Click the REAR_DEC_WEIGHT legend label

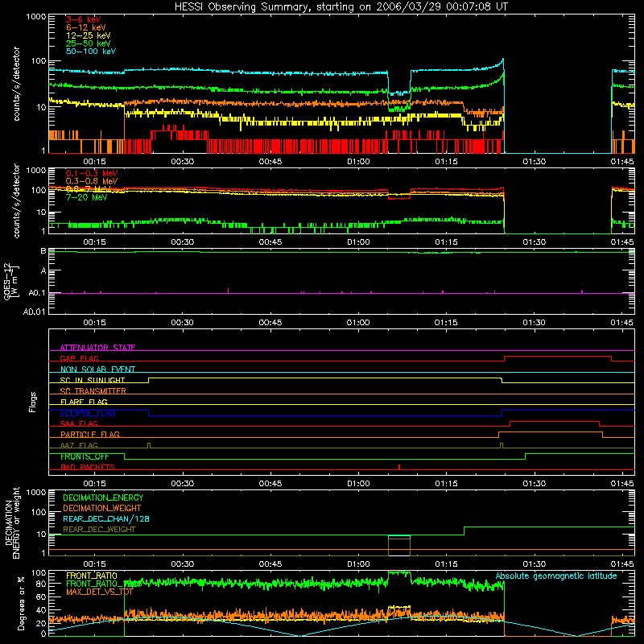(x=99, y=530)
